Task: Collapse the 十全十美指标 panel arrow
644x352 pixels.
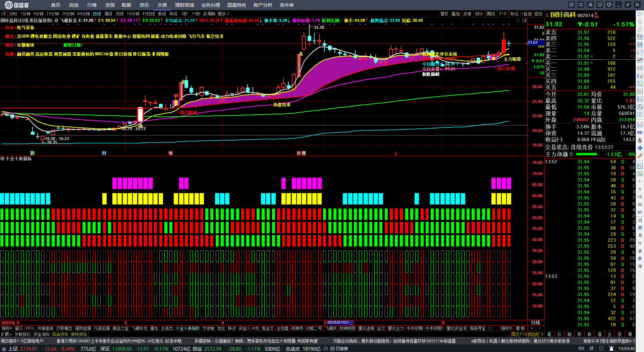Action: tap(2, 159)
